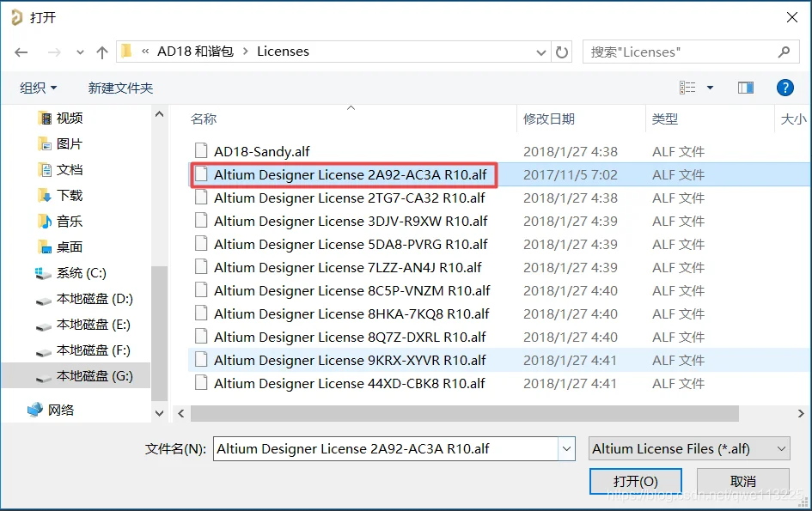Screen dimensions: 812x511
Task: Click the horizontal scrollbar thumb
Action: [465, 413]
